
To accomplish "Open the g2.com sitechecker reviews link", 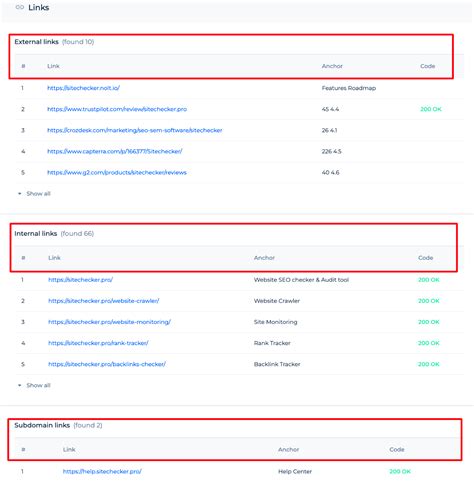I will 117,172.
